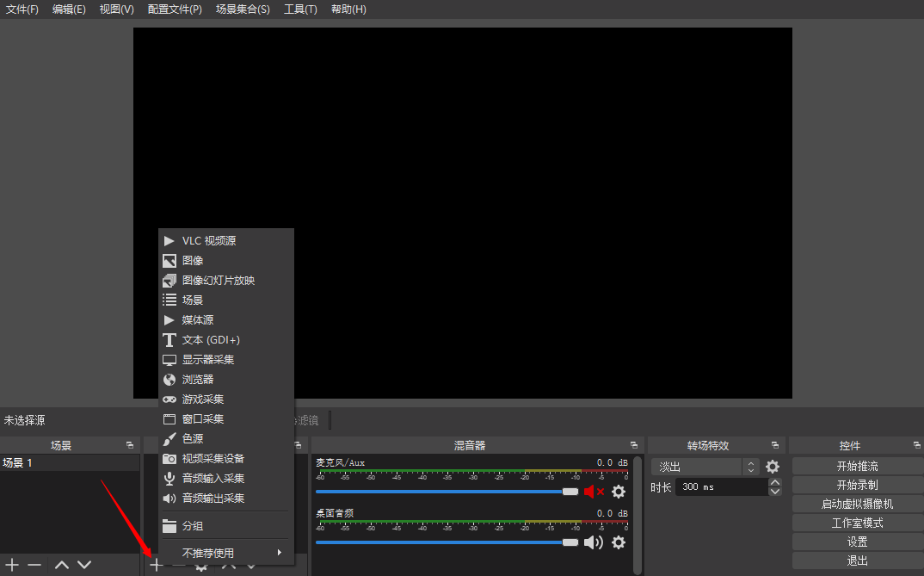Choose 分组 group option
Image resolution: width=924 pixels, height=576 pixels.
[x=226, y=526]
